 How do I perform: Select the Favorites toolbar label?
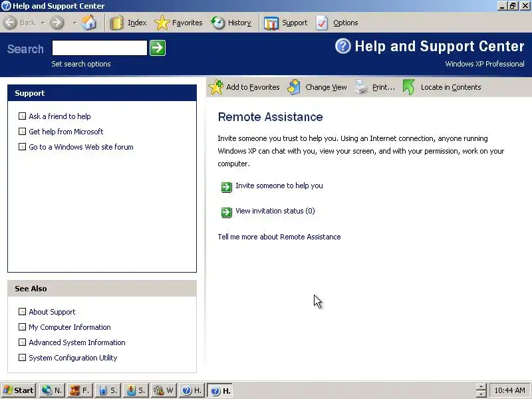[188, 23]
